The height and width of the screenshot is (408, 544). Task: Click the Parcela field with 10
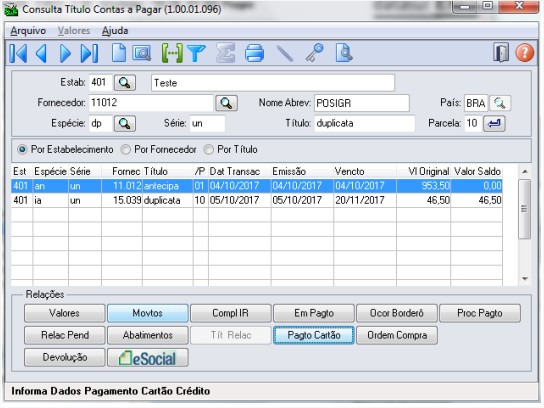pos(473,124)
